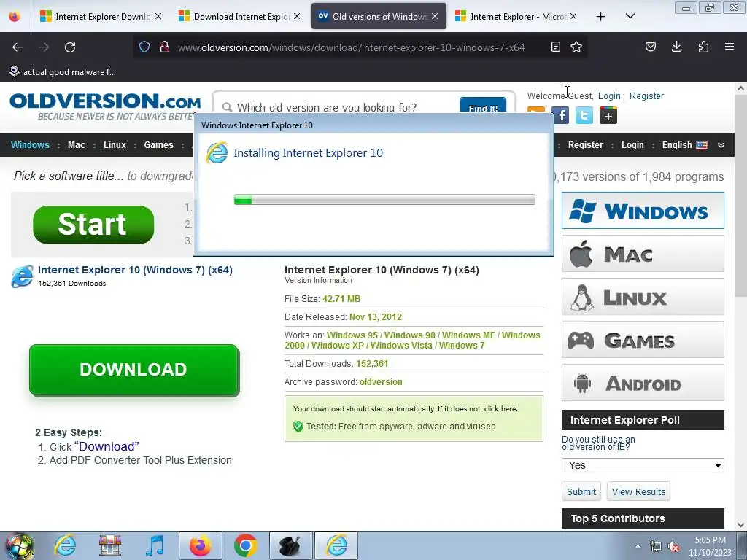The width and height of the screenshot is (747, 560).
Task: Open the tracking protection shield icon
Action: 144,47
